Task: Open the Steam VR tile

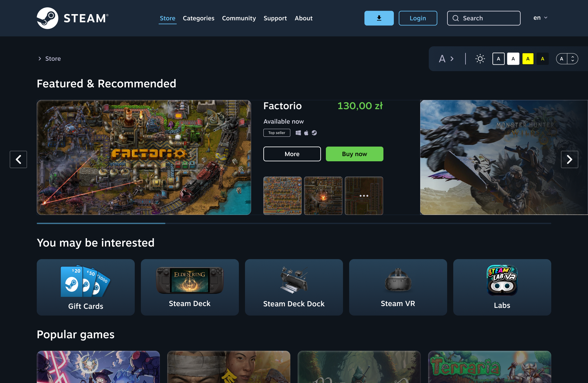Action: [x=398, y=287]
